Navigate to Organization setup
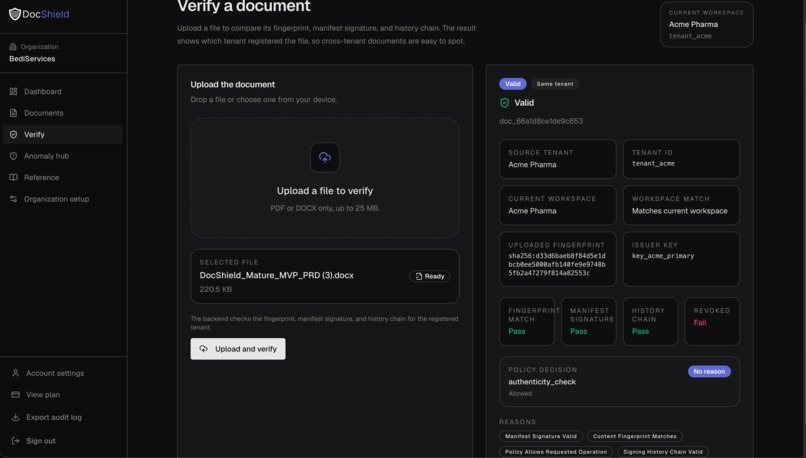The image size is (806, 458). 63,199
